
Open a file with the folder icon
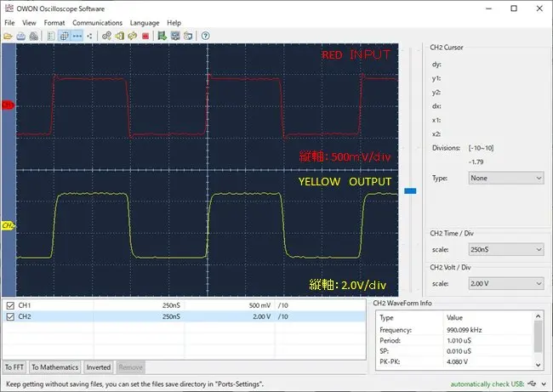pos(8,36)
